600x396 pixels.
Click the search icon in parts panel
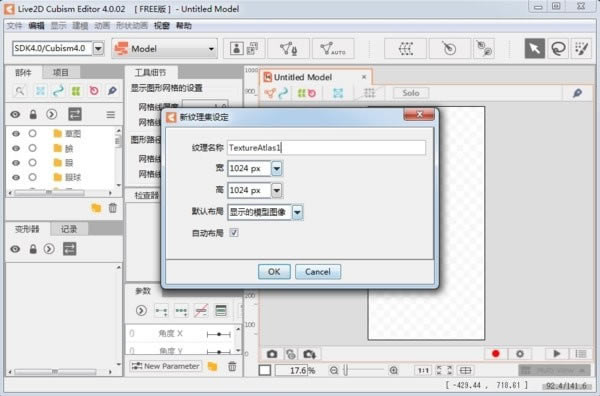tap(20, 91)
